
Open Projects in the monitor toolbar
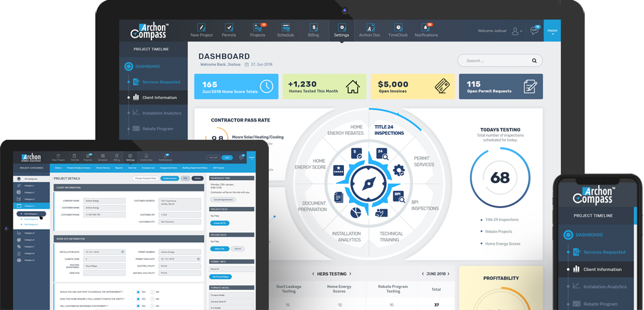(x=257, y=31)
